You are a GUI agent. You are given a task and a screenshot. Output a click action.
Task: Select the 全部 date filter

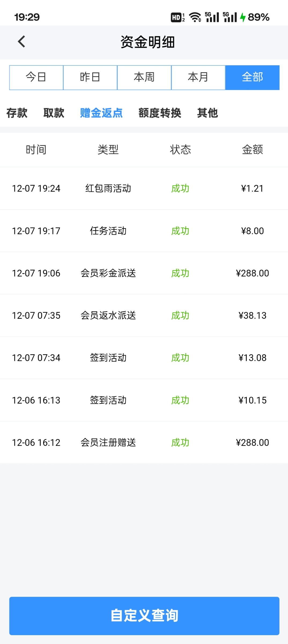(252, 77)
